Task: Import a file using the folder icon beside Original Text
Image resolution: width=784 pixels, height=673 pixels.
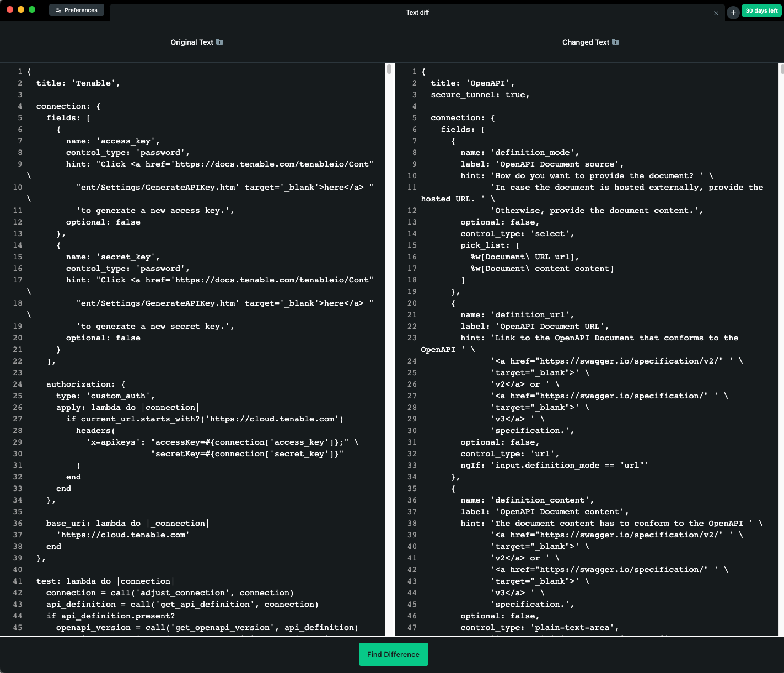Action: click(220, 41)
